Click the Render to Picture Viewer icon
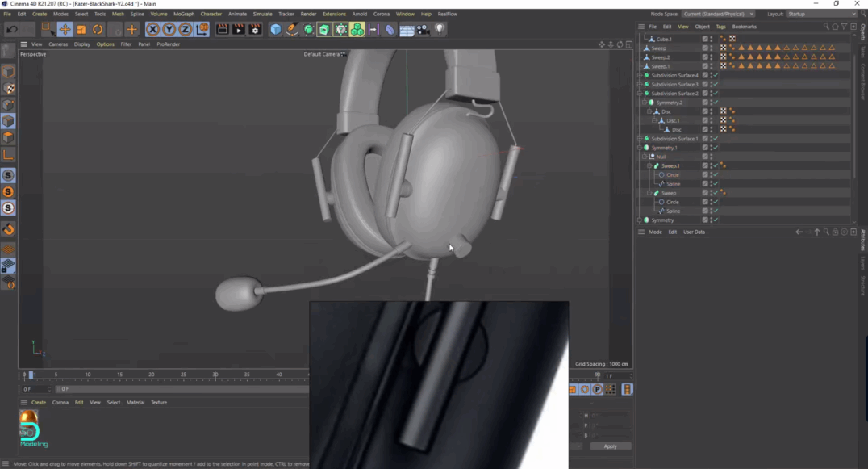Screen dimensions: 868x469 point(240,29)
